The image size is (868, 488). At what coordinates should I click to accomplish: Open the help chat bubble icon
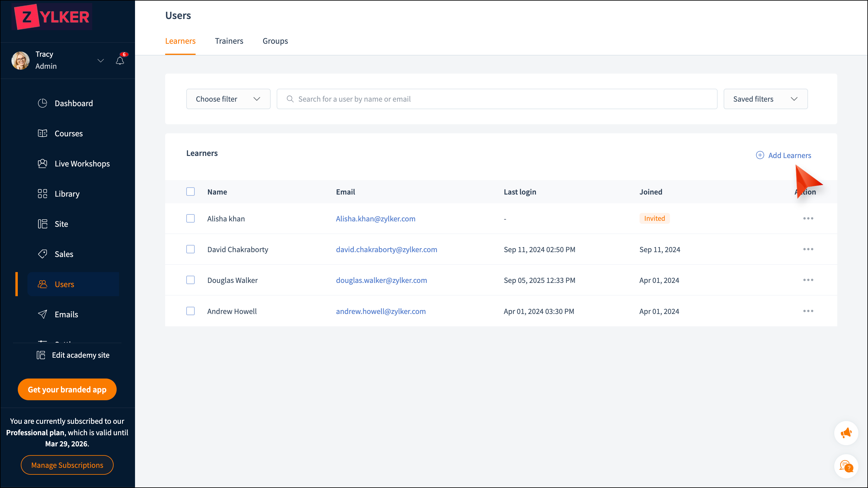point(846,466)
